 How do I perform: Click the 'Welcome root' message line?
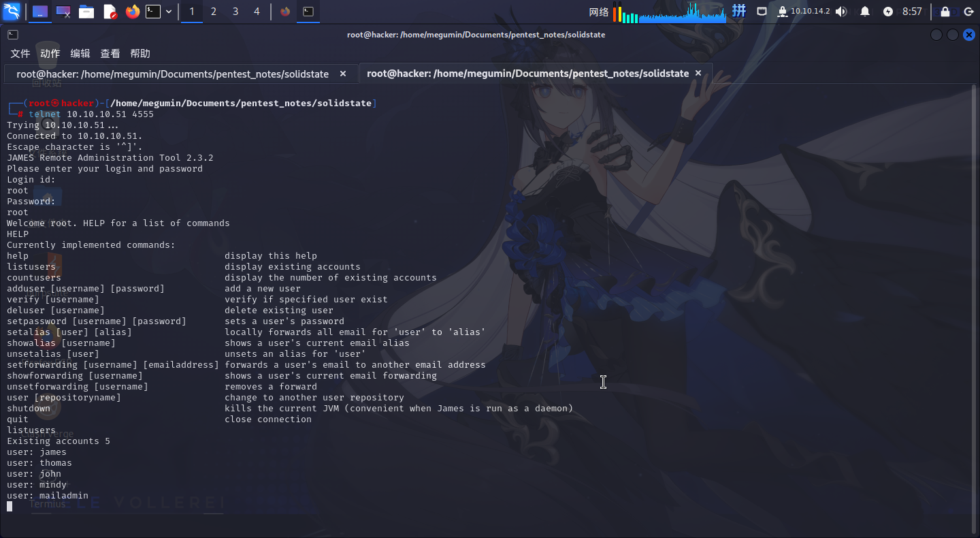point(118,223)
